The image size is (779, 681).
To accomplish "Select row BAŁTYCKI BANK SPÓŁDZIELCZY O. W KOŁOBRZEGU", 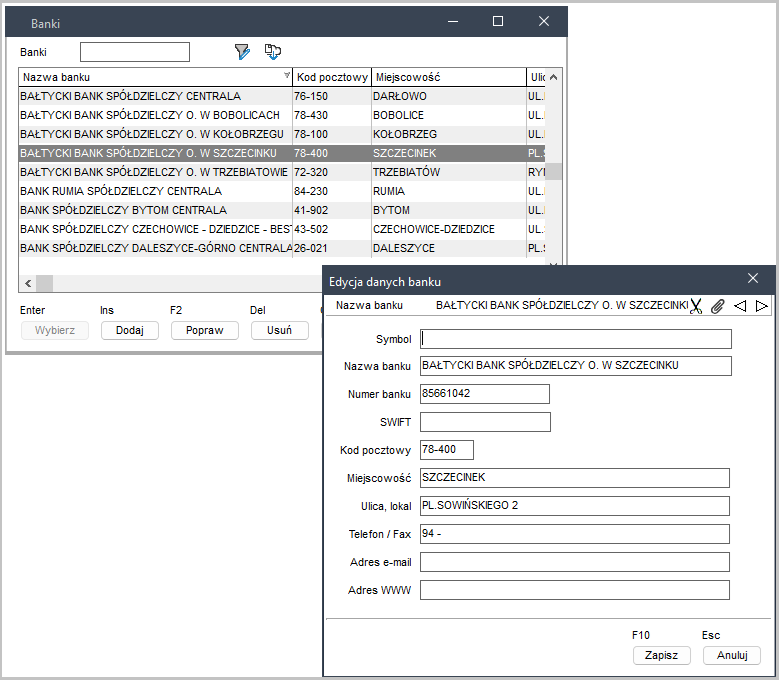I will (x=282, y=134).
